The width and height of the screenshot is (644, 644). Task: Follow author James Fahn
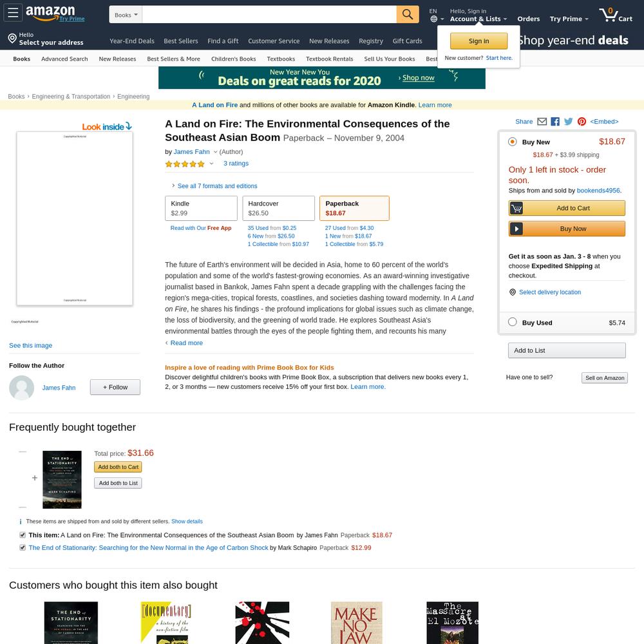[115, 387]
